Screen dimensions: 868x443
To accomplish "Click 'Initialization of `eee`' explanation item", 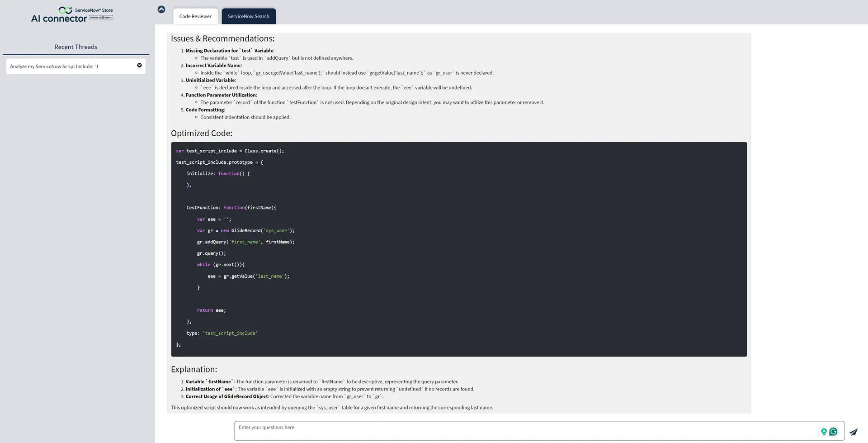I will click(330, 389).
